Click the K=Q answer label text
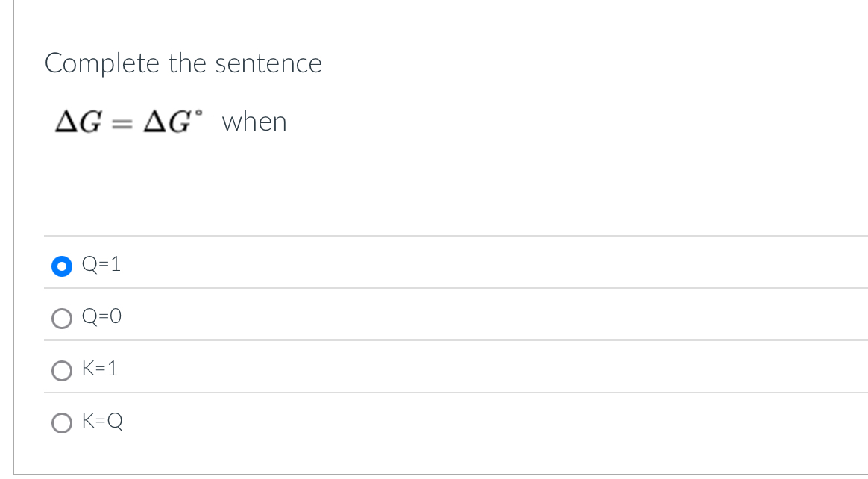The height and width of the screenshot is (479, 868). [x=103, y=422]
